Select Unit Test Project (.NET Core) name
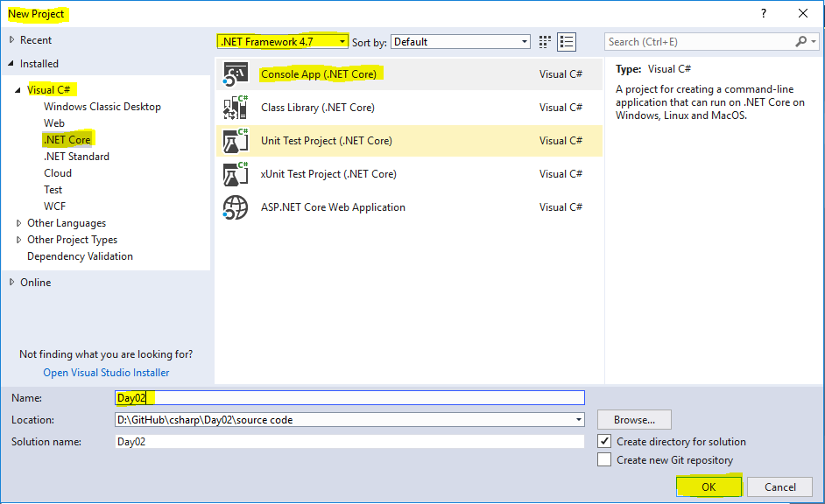This screenshot has height=504, width=825. 326,140
